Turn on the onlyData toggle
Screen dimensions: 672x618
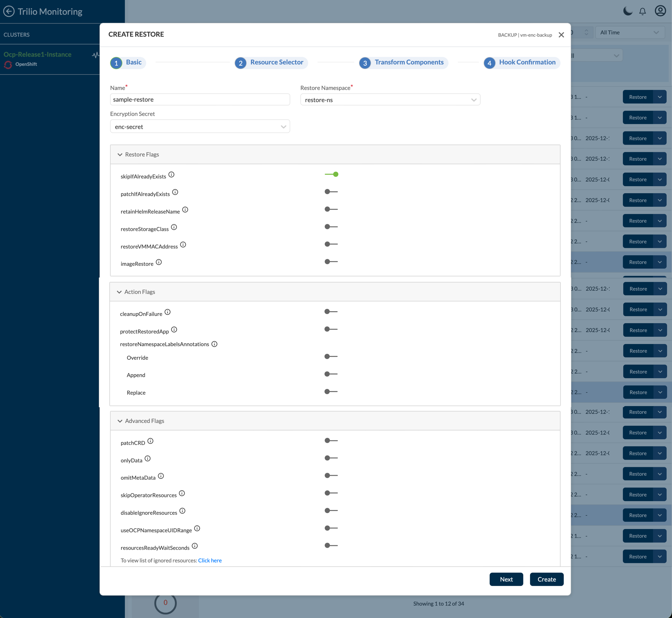pyautogui.click(x=331, y=458)
